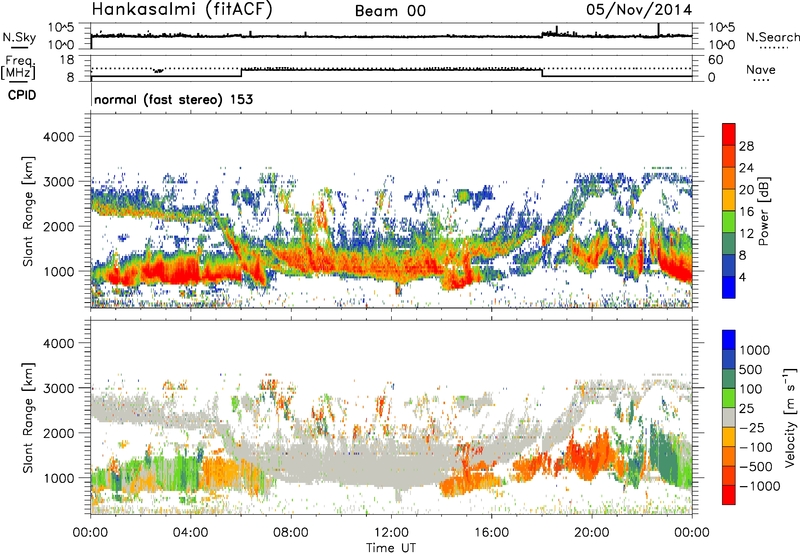Click the red bottom of velocity color bar

click(729, 495)
